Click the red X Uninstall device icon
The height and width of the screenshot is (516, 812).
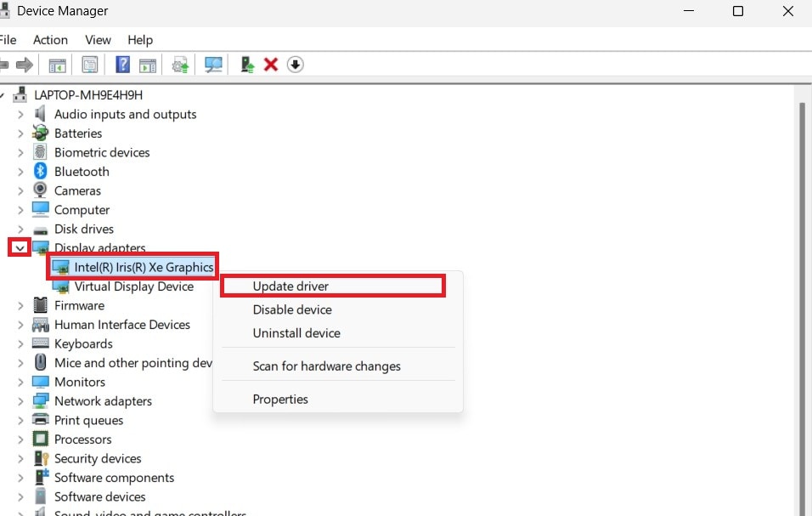pos(271,65)
